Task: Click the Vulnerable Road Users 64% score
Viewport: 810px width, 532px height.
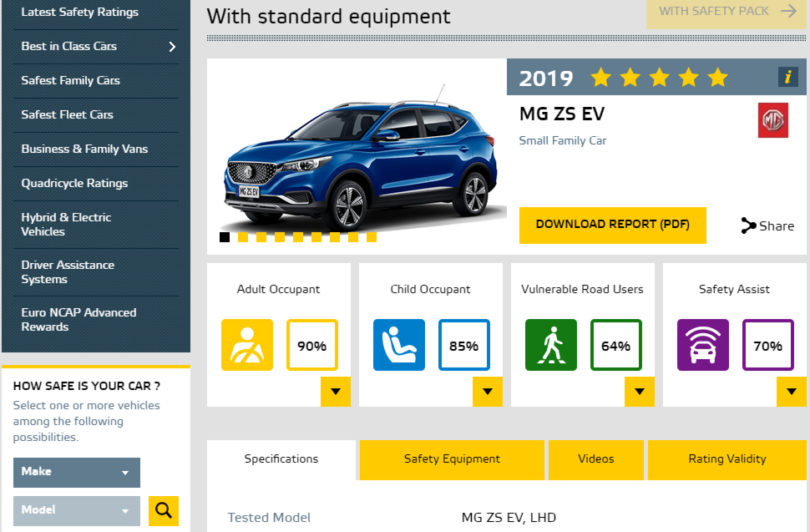Action: click(615, 345)
